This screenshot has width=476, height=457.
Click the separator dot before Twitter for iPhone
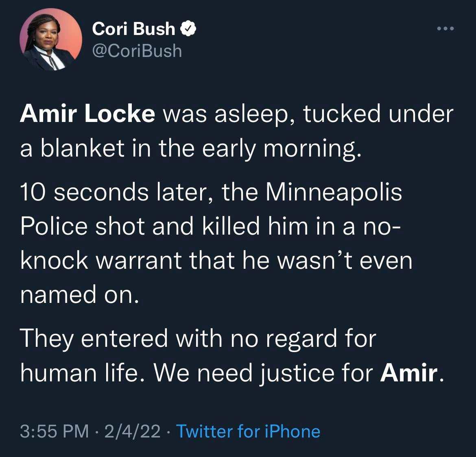click(168, 432)
